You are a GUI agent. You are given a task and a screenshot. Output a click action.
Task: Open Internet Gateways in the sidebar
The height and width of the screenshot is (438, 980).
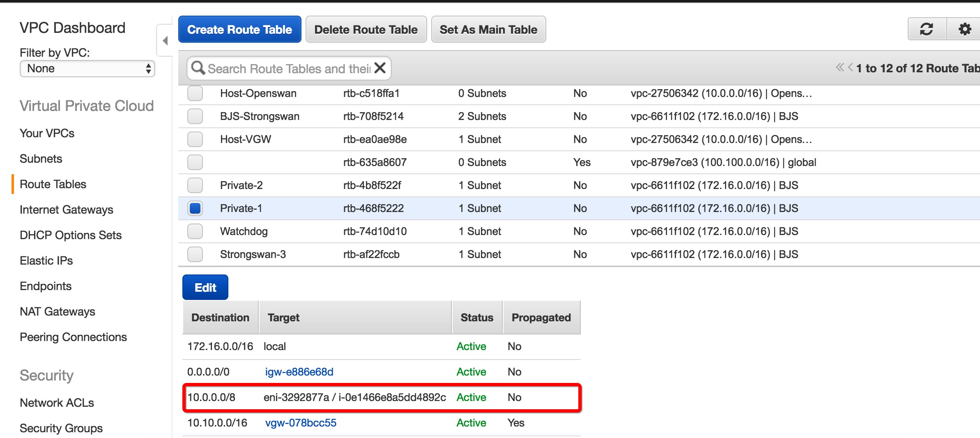click(x=66, y=210)
